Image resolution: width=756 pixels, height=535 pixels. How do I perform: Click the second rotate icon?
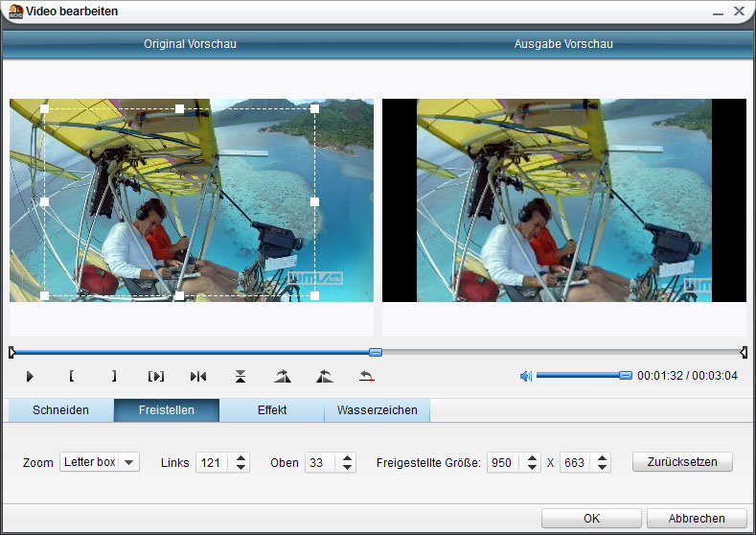[324, 377]
